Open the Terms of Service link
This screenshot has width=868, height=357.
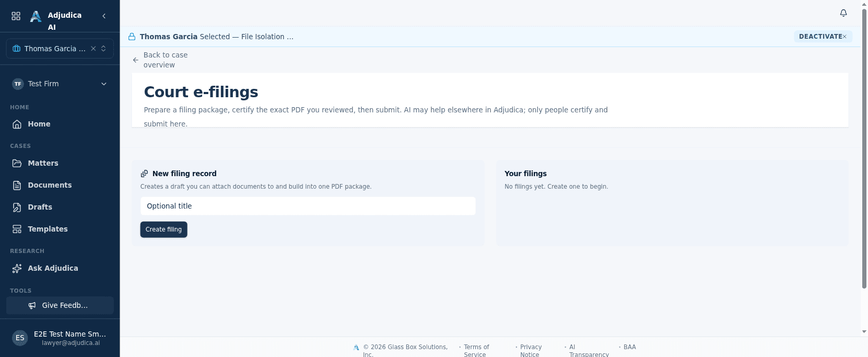pyautogui.click(x=476, y=351)
